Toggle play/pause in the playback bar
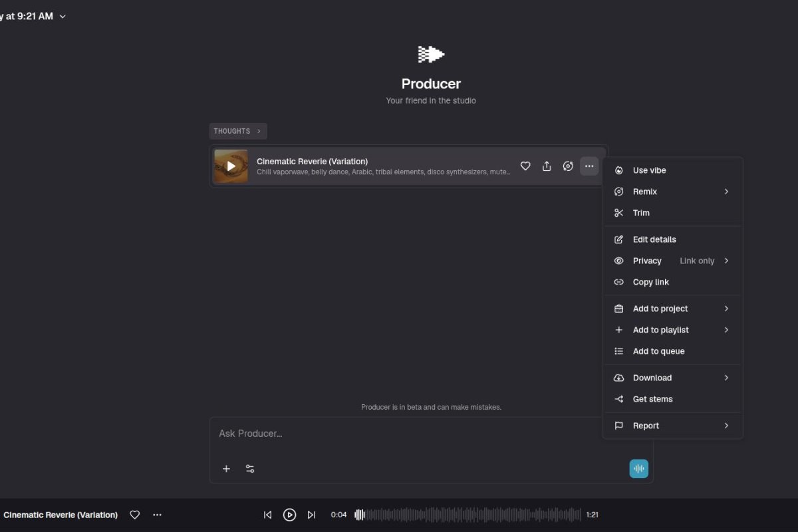Image resolution: width=798 pixels, height=532 pixels. pos(289,514)
